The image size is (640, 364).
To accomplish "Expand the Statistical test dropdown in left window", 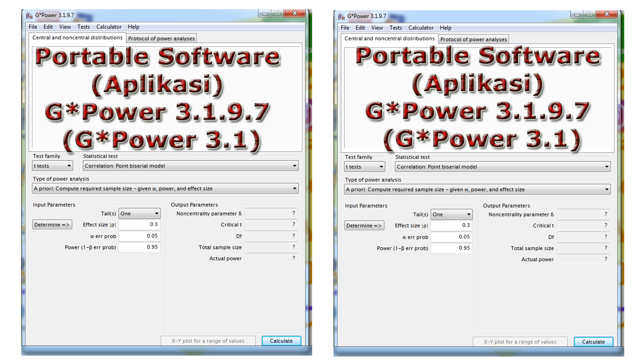I will coord(191,166).
